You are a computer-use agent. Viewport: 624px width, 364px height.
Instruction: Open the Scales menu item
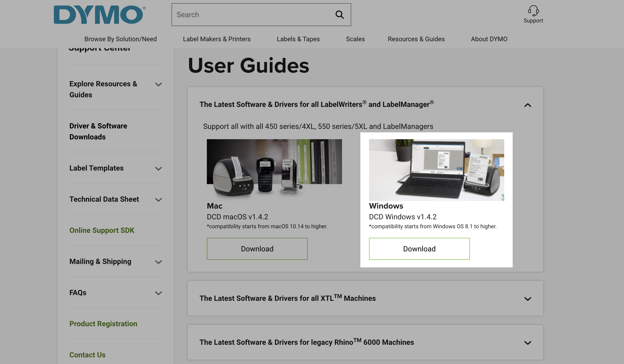point(355,39)
